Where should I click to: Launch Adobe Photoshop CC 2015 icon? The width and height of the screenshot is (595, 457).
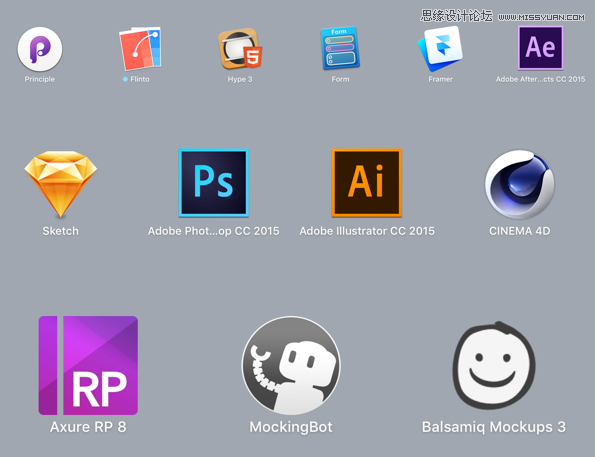214,183
